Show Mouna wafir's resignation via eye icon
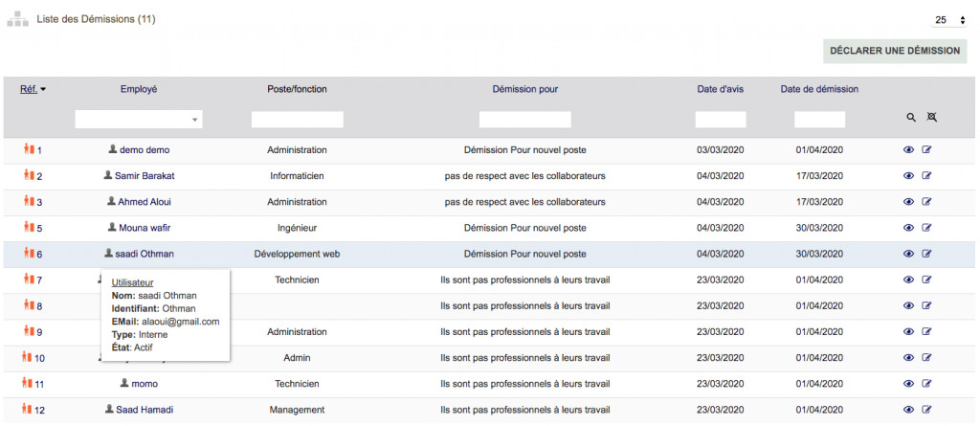The height and width of the screenshot is (426, 980). tap(909, 228)
